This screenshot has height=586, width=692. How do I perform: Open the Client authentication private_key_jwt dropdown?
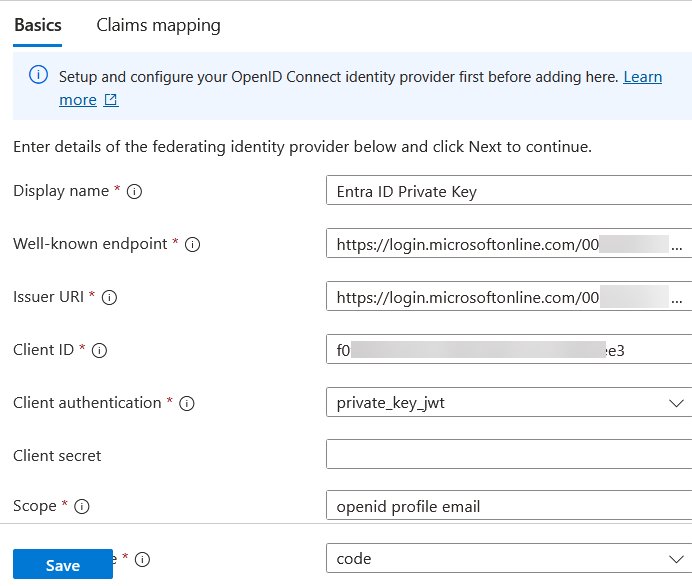[509, 402]
